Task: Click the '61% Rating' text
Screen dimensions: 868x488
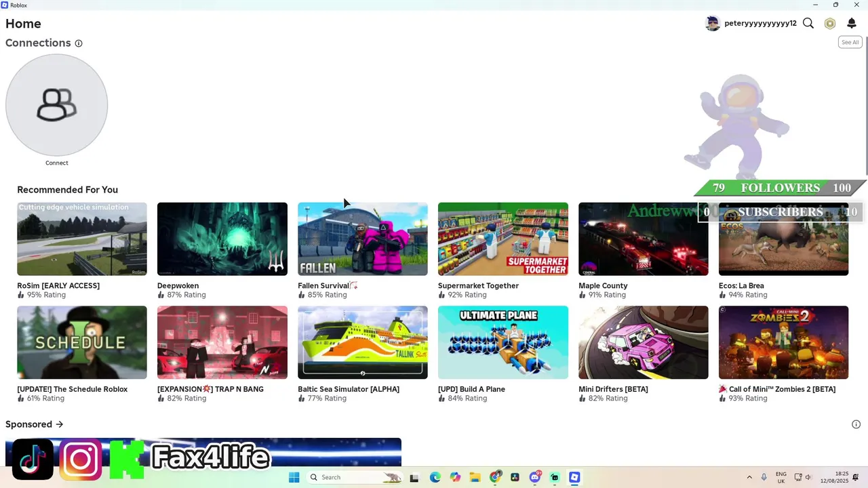Action: (x=45, y=399)
